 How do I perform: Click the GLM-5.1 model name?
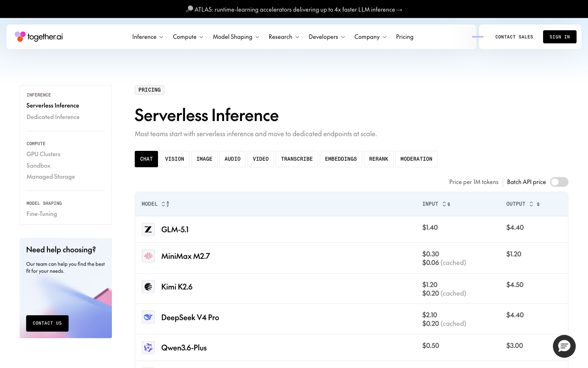click(x=175, y=229)
